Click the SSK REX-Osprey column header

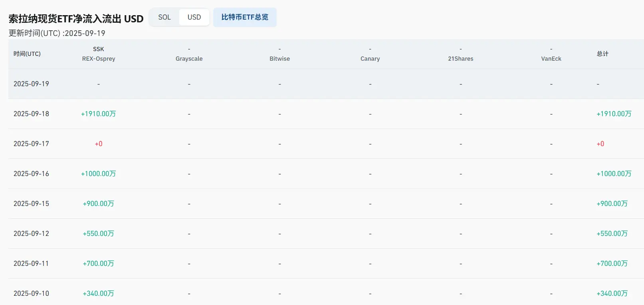point(99,54)
